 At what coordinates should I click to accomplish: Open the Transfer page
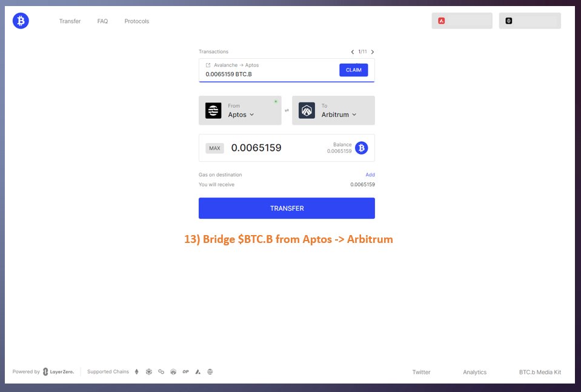(70, 21)
